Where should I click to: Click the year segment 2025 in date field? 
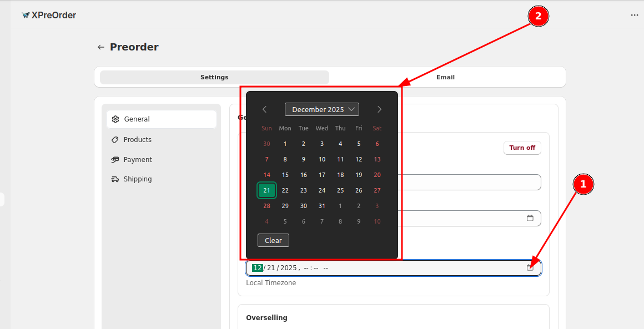pos(288,268)
